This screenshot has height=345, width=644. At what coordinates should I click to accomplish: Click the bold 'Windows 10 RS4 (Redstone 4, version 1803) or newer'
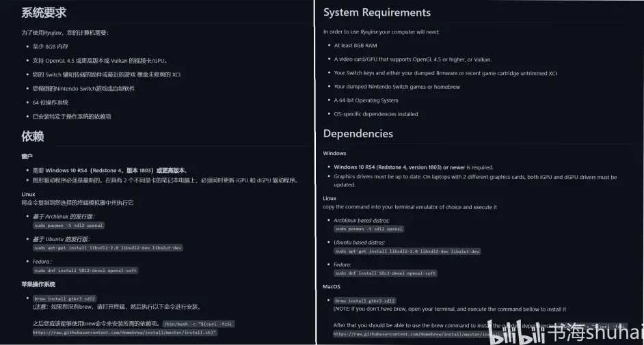point(399,167)
